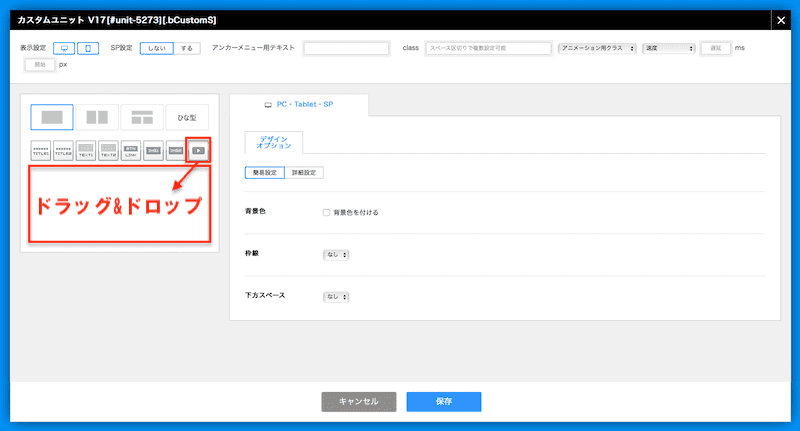Screen dimensions: 800x431
Task: Switch to the 詳細設定 tab
Action: [x=303, y=172]
